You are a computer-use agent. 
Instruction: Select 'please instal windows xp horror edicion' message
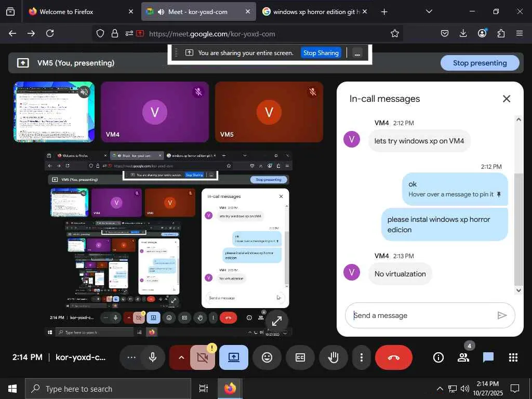445,224
